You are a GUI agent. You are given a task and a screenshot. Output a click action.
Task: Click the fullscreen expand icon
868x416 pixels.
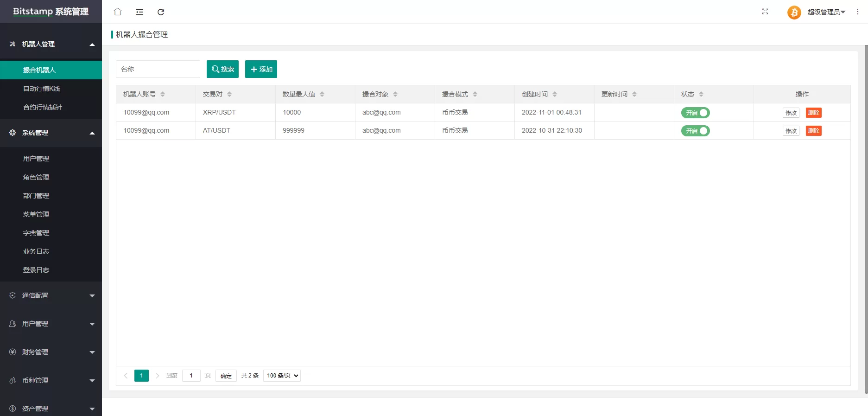[765, 12]
